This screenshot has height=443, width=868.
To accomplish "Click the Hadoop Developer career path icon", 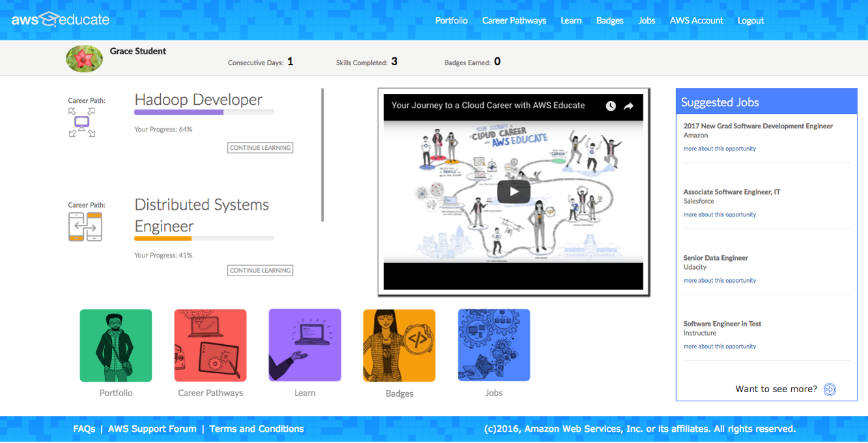I will (x=82, y=122).
